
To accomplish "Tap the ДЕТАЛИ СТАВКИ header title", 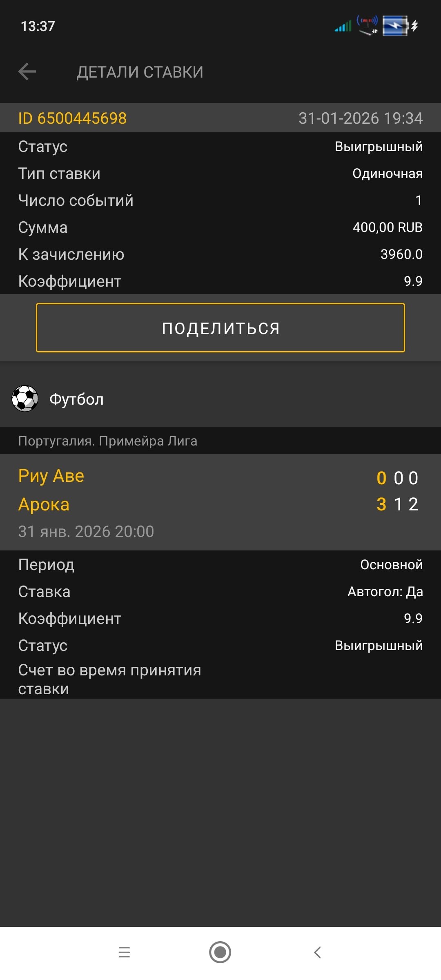I will point(140,72).
